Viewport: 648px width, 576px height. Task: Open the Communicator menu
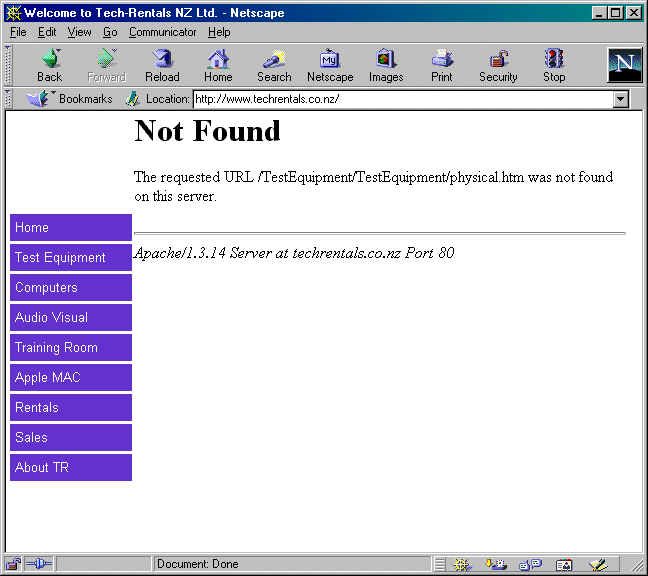163,32
